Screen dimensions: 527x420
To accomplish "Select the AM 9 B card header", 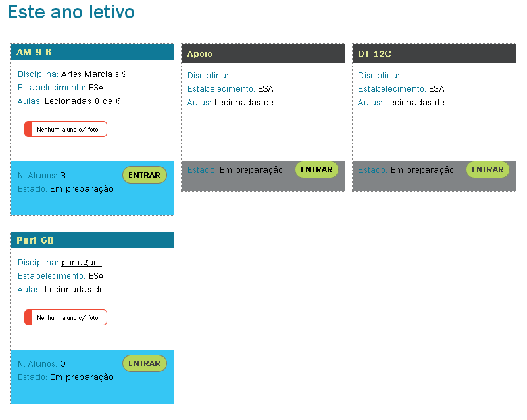I will point(93,53).
